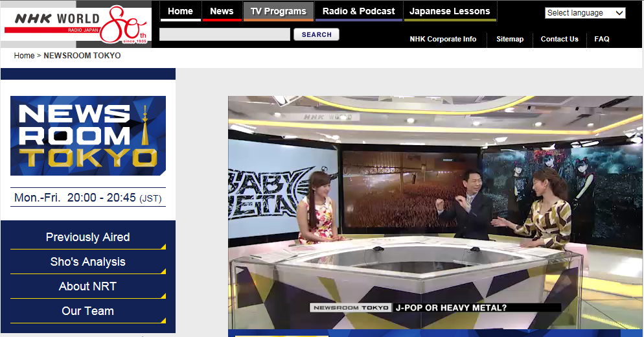
Task: Open About NRT menu item
Action: (x=88, y=286)
